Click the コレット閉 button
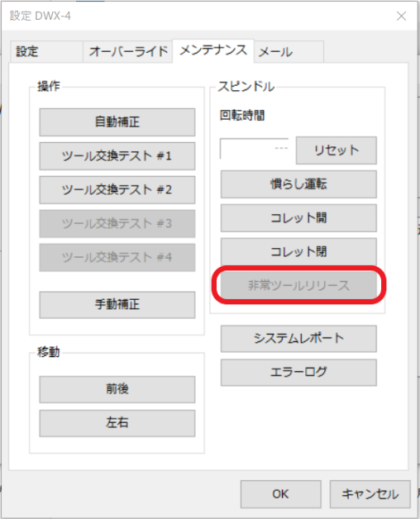The height and width of the screenshot is (519, 420). coord(298,251)
